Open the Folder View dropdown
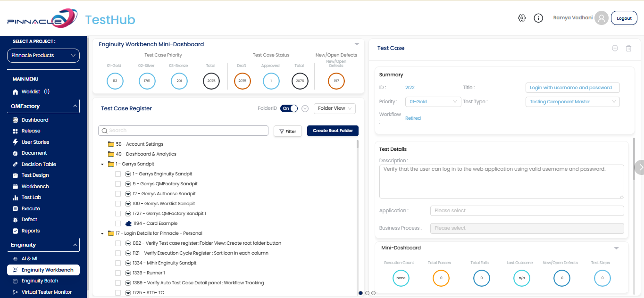 [x=335, y=108]
